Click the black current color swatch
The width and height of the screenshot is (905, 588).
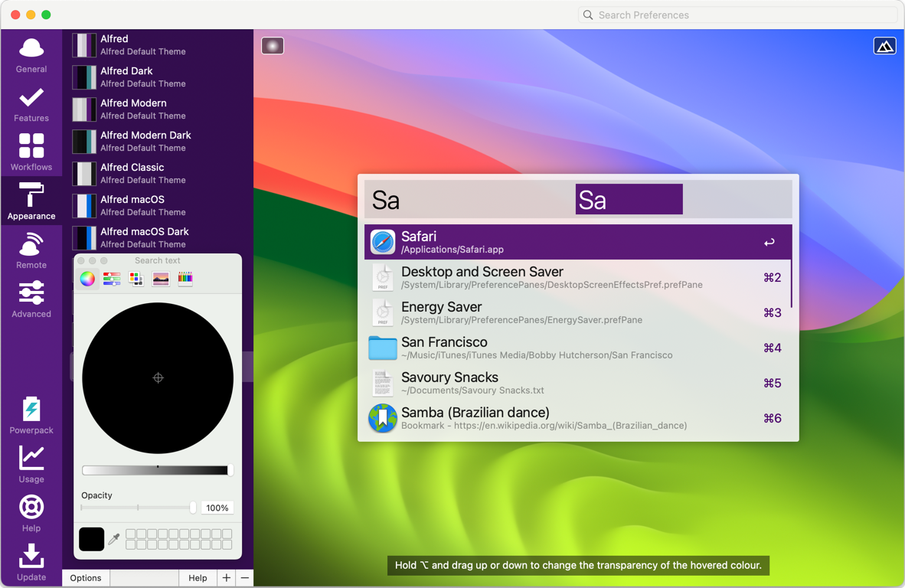click(x=91, y=539)
